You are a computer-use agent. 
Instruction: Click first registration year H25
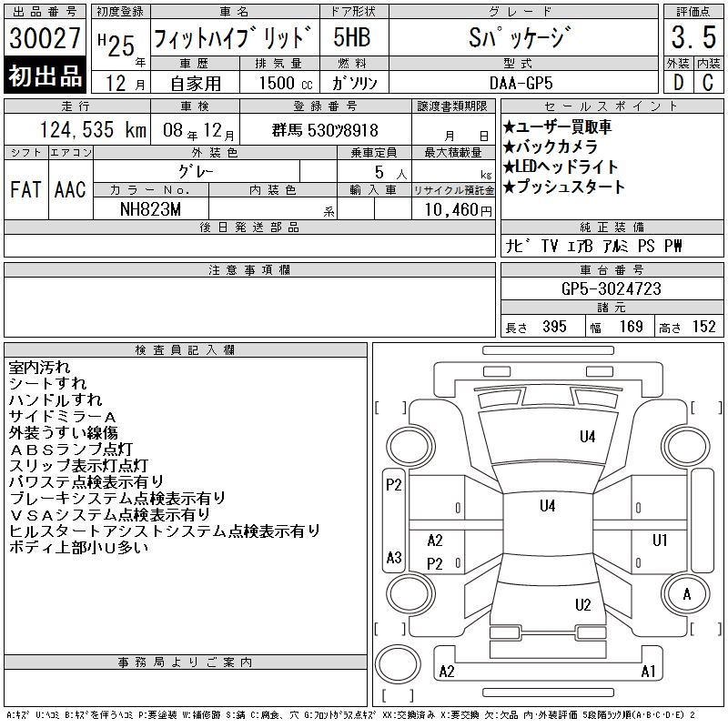click(116, 45)
